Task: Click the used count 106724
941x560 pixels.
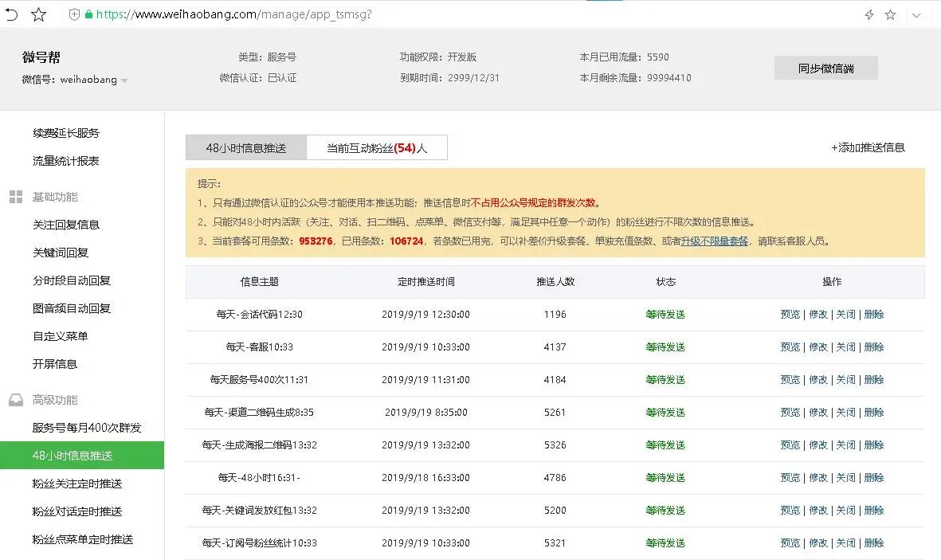Action: click(406, 241)
